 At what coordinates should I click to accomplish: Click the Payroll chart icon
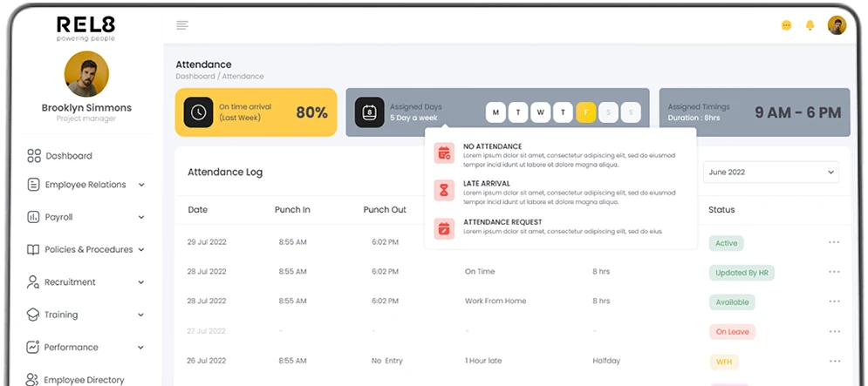(33, 217)
